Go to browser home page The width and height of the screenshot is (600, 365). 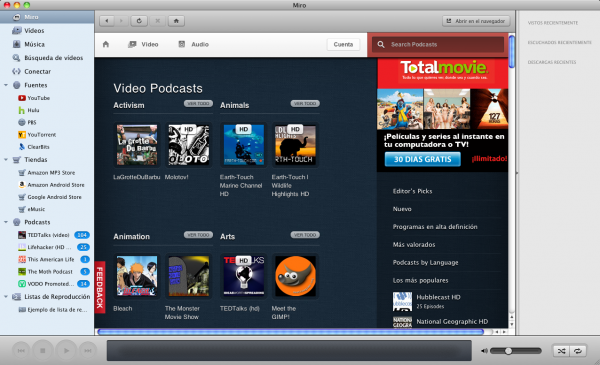(176, 21)
